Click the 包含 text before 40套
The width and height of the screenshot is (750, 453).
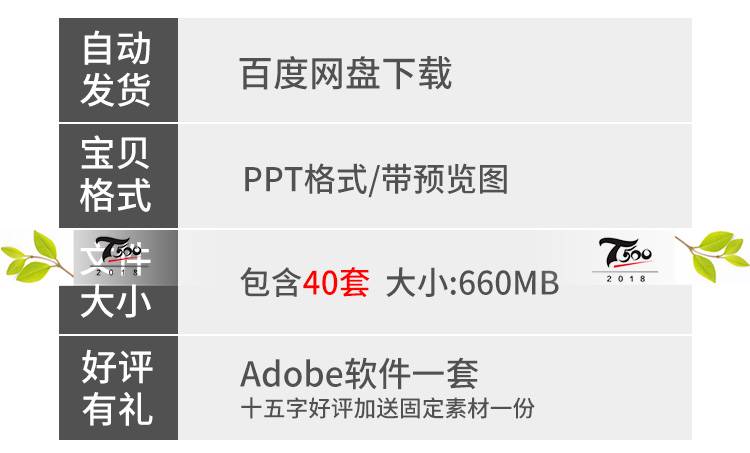click(271, 283)
